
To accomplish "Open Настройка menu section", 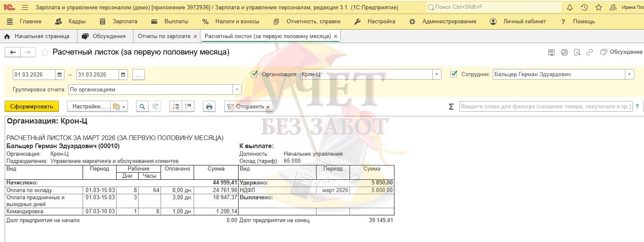I will [375, 22].
